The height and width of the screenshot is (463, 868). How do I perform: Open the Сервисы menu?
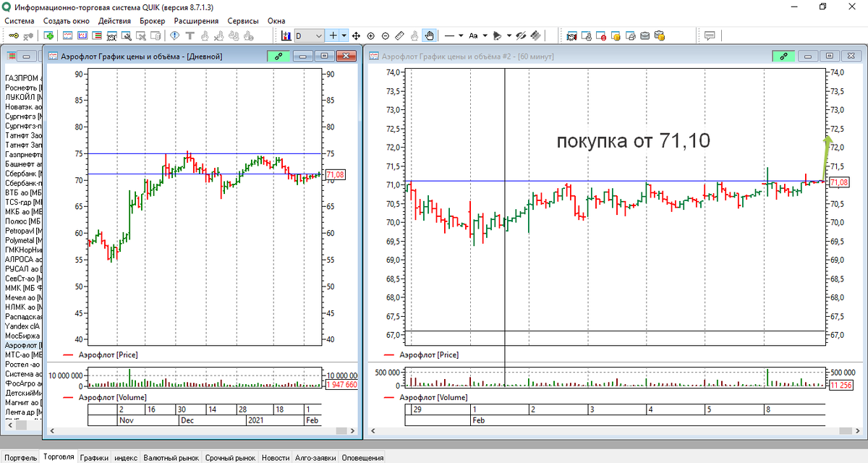click(243, 21)
